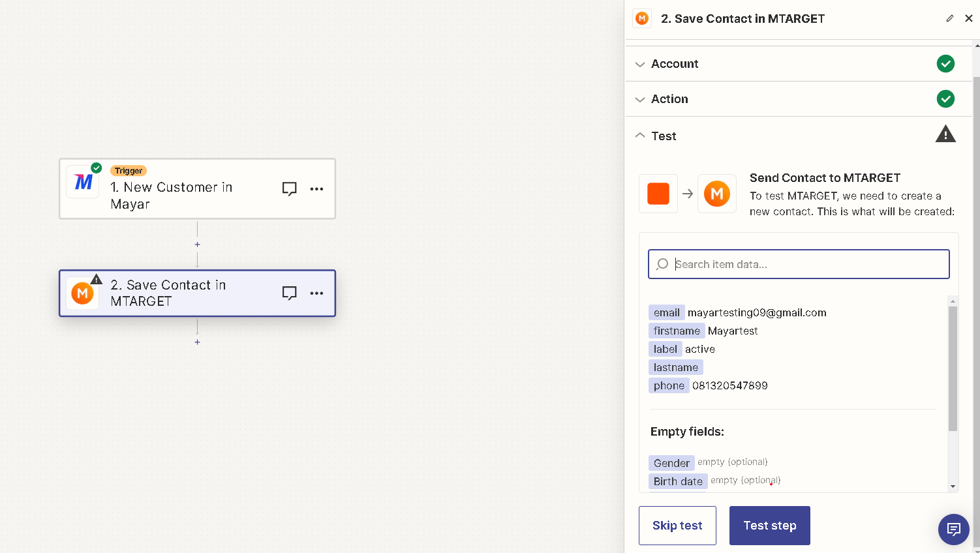Click the Test step button
Viewport: 980px width, 553px height.
coord(770,526)
